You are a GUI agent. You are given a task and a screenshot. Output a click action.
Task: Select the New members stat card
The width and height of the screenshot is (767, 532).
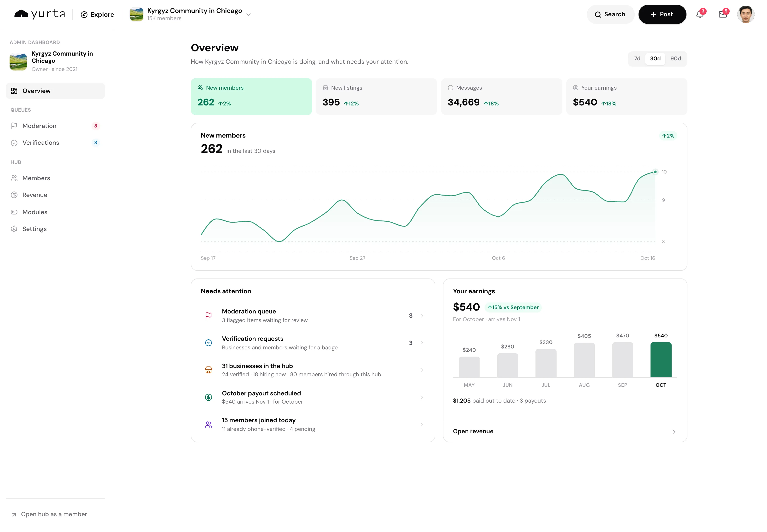pos(251,97)
